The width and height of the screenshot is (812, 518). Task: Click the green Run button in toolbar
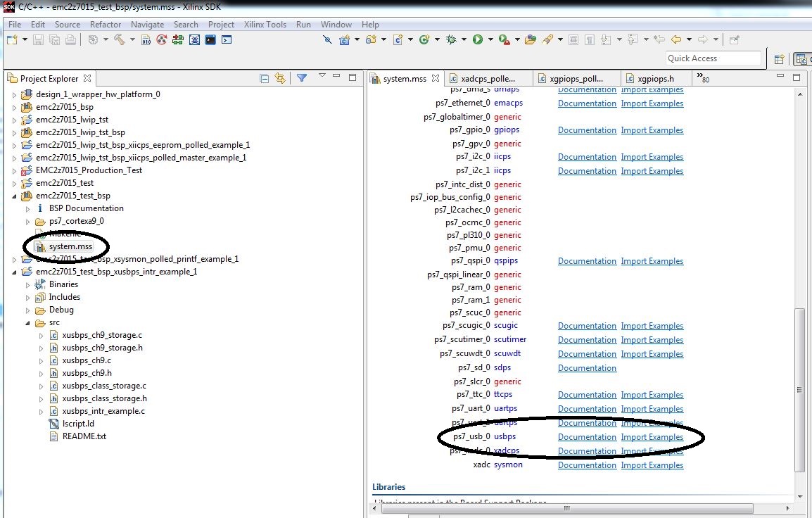click(x=478, y=40)
